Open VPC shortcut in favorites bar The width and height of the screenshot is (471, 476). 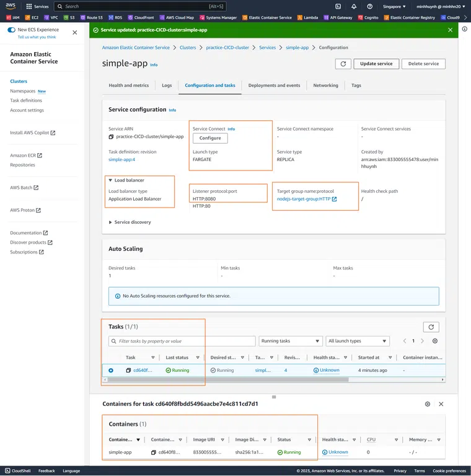tap(51, 17)
